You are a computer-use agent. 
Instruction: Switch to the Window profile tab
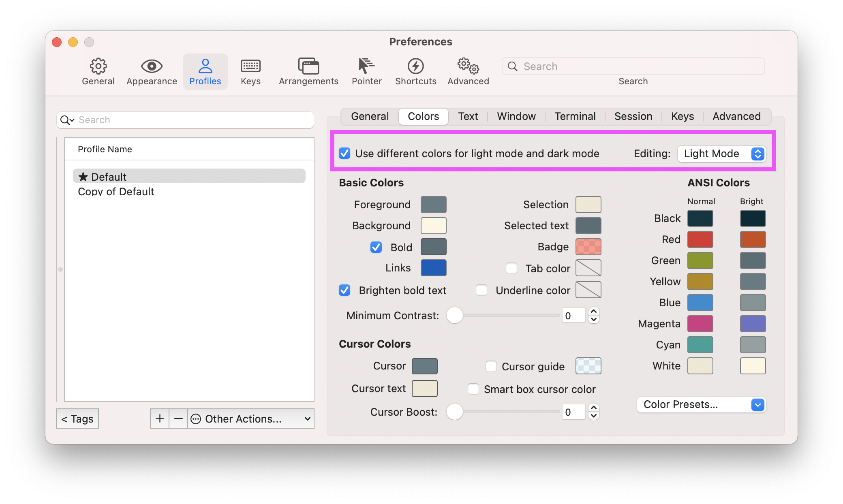(x=516, y=116)
